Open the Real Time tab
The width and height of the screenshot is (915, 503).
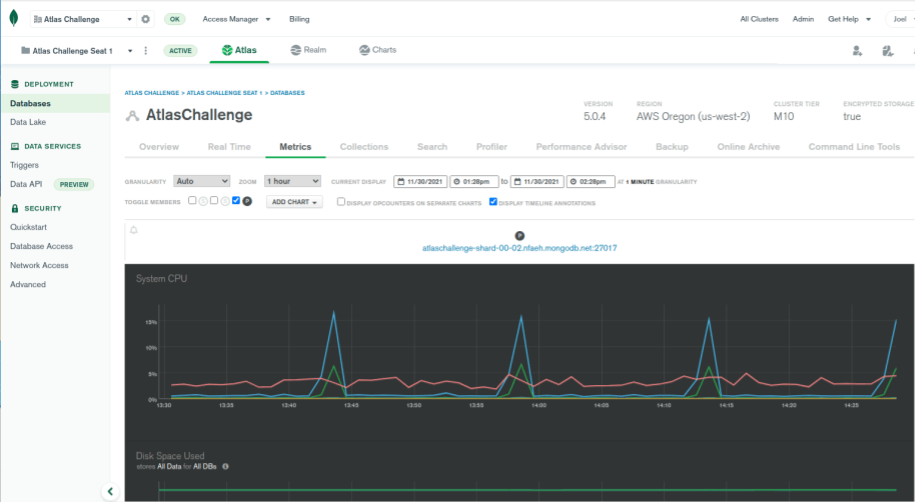(229, 147)
